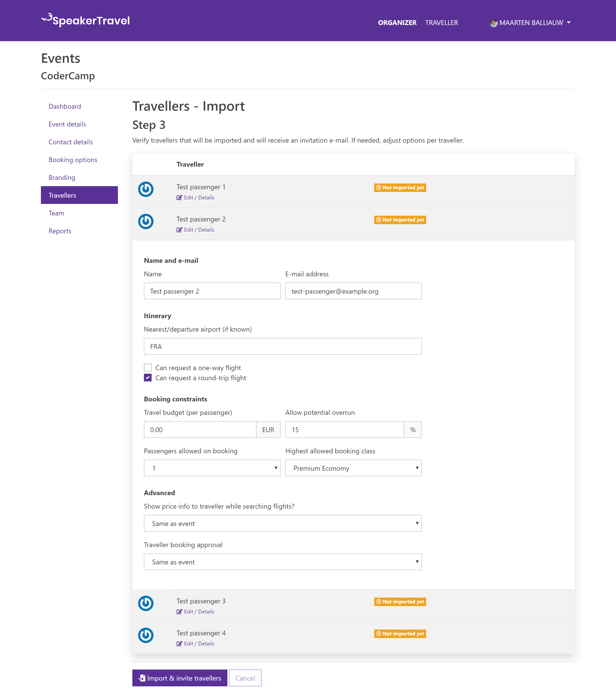The width and height of the screenshot is (616, 695).
Task: Toggle Can request a one-way flight checkbox
Action: [x=148, y=367]
